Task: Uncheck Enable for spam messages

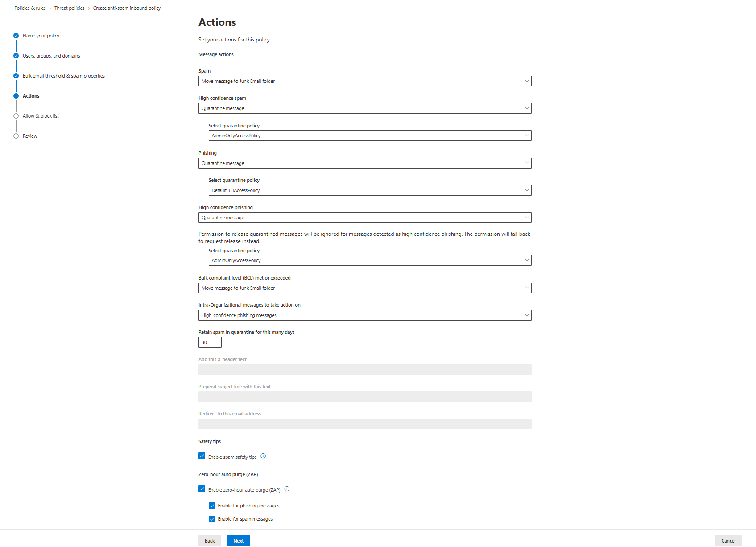Action: pos(212,519)
